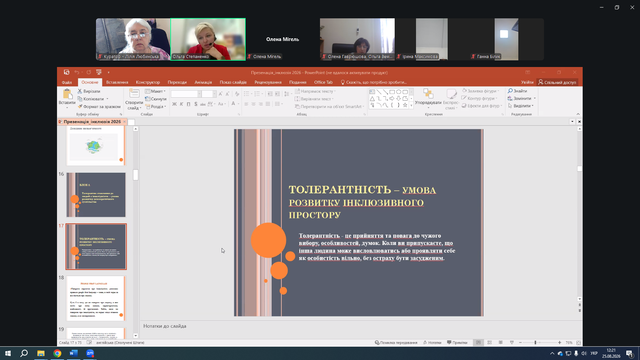Viewport: 640px width, 360px height.
Task: Click Start From Beginning icon in quick access toolbar
Action: 99,72
